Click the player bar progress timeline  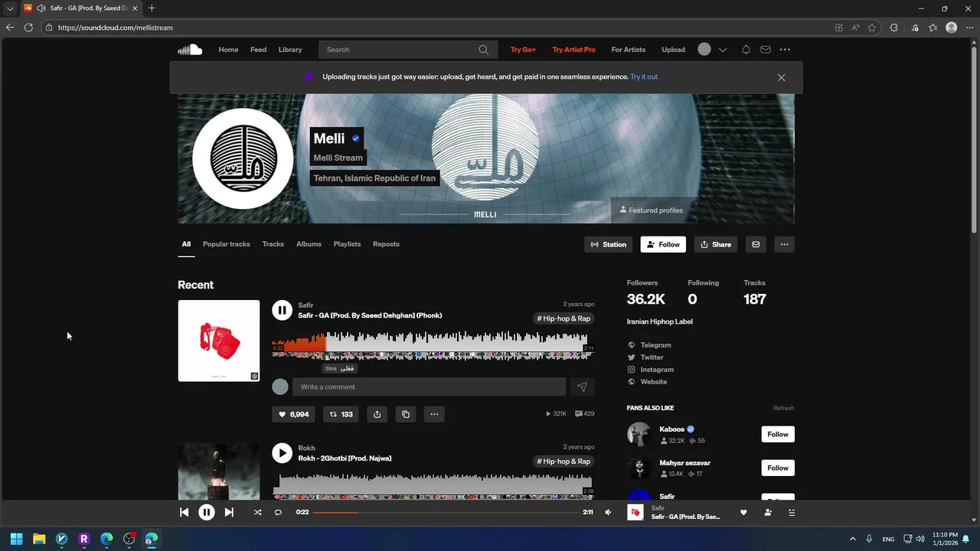(x=446, y=512)
